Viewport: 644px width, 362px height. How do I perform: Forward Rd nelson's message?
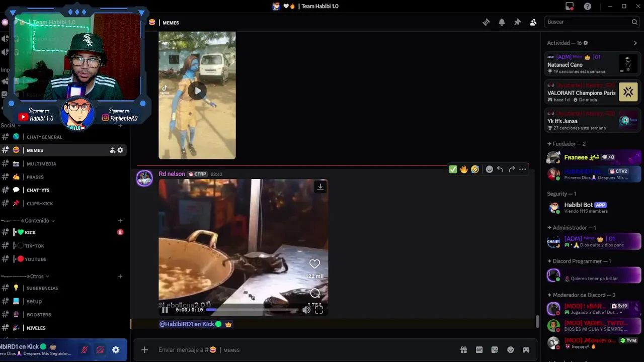[512, 169]
